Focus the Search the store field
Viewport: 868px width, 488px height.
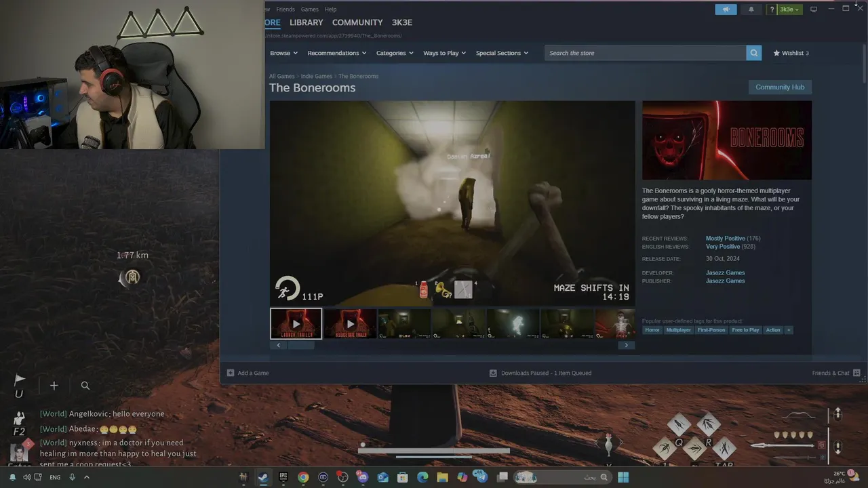[x=646, y=53]
